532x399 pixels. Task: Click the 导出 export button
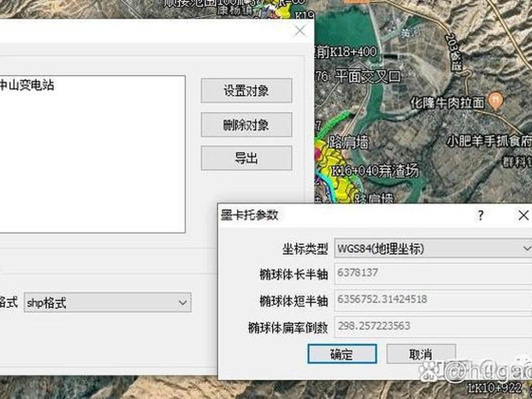tap(246, 158)
